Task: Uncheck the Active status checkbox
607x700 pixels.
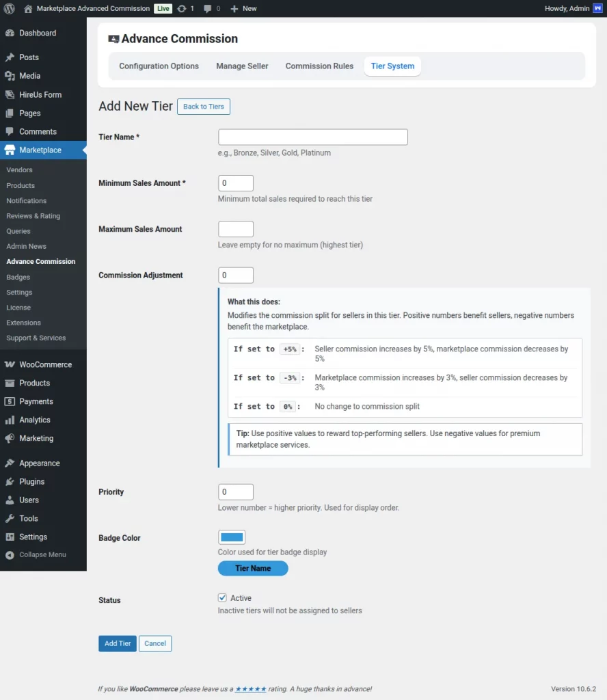Action: (x=222, y=597)
